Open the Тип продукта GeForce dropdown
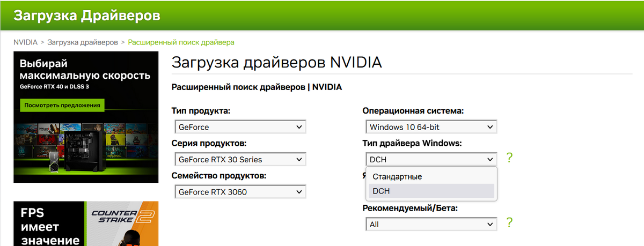Image resolution: width=644 pixels, height=246 pixels. point(240,127)
